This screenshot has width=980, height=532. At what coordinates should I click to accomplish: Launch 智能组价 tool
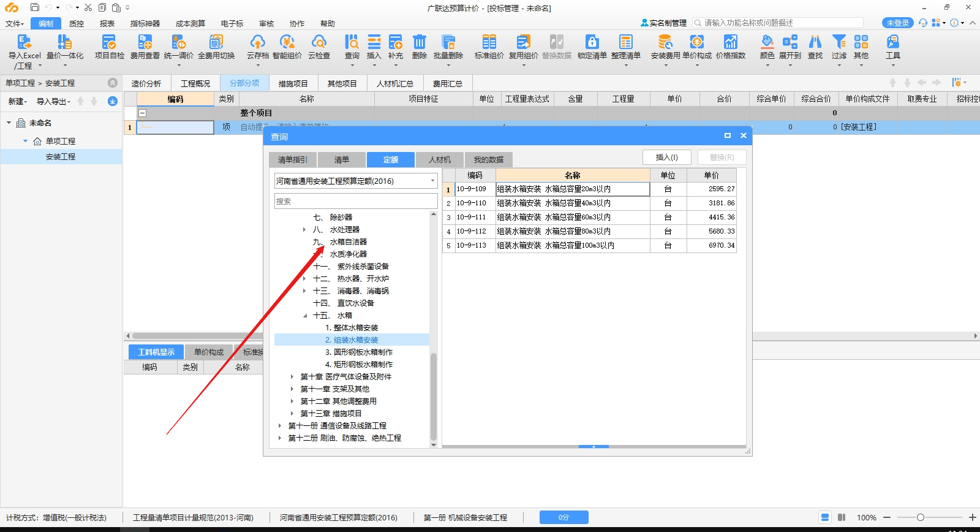287,47
